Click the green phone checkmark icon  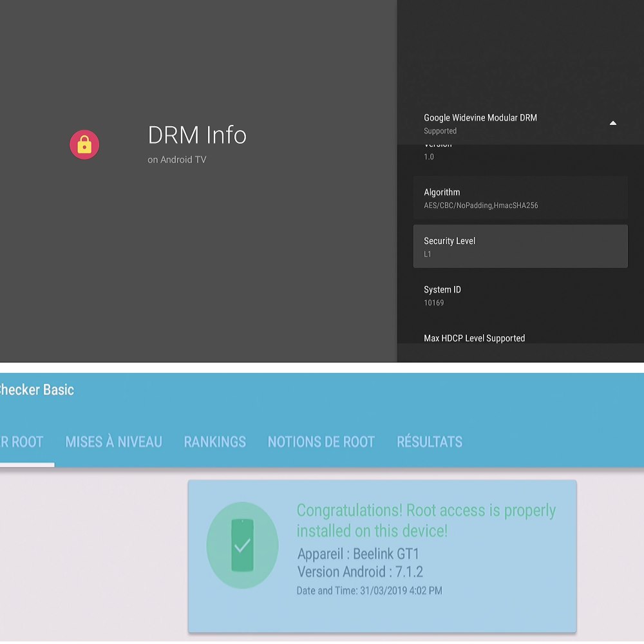242,545
